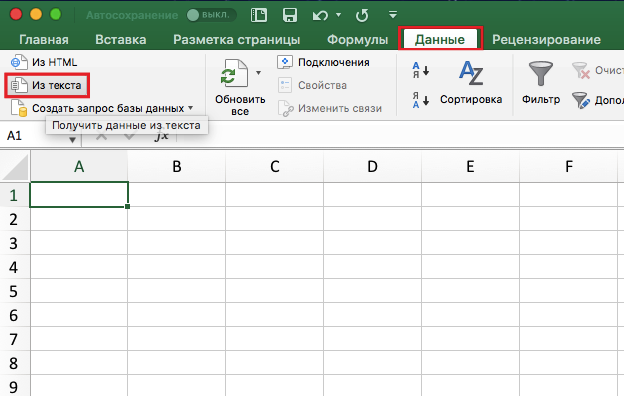Toggle the Фильтр funnel filter
Screen dimensions: 624x396
point(541,83)
